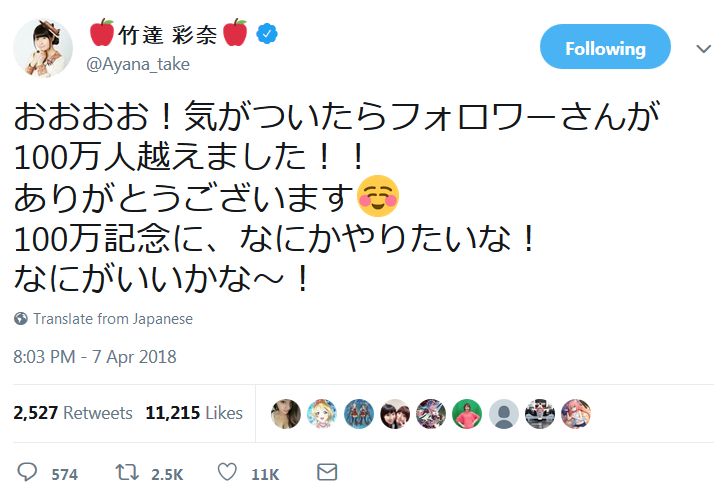Click the 竹達 彩奈 display name
Screen dimensions: 726x502
(168, 35)
